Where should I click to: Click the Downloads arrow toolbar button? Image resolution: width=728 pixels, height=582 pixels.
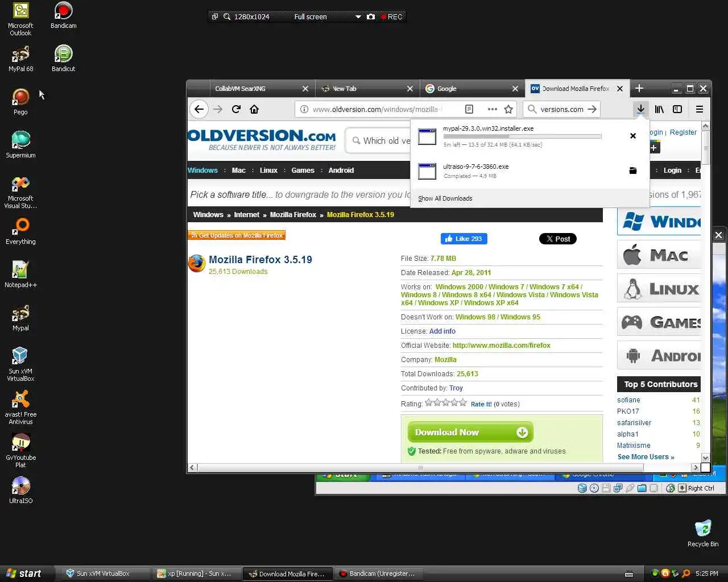(640, 109)
